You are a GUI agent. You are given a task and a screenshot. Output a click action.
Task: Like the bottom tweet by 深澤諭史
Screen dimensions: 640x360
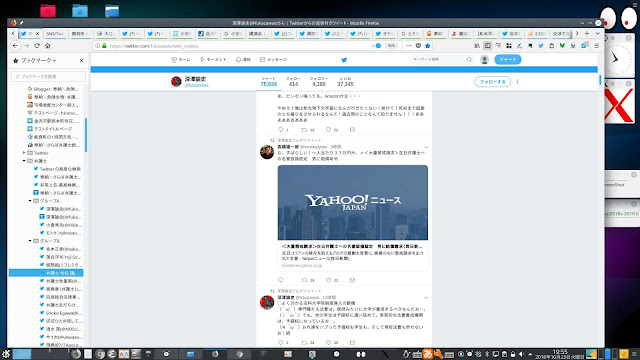pyautogui.click(x=328, y=342)
